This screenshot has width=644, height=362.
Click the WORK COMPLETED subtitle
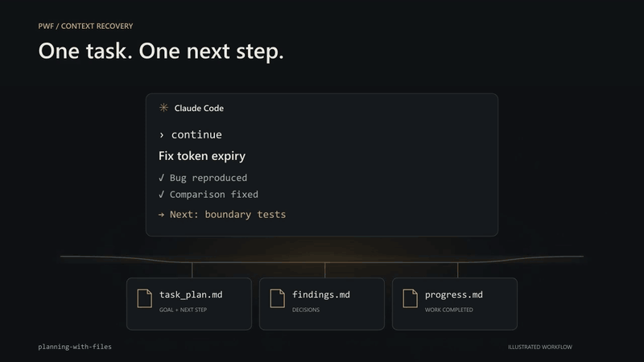pos(449,310)
